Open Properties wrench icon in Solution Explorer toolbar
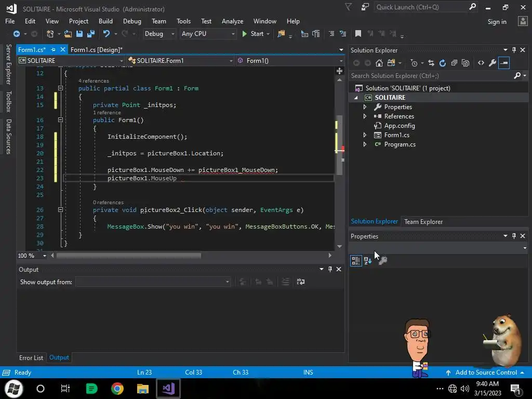This screenshot has height=399, width=532. [x=493, y=63]
